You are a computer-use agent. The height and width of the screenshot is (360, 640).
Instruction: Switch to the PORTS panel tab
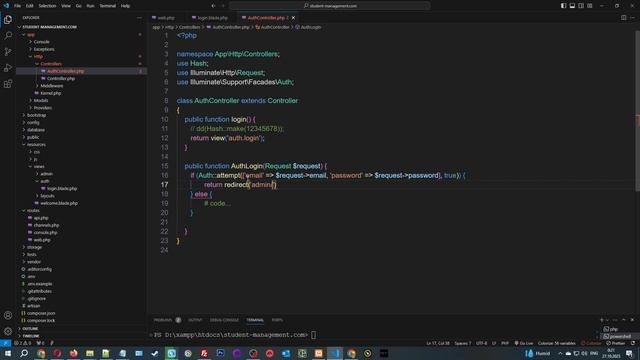pyautogui.click(x=277, y=320)
